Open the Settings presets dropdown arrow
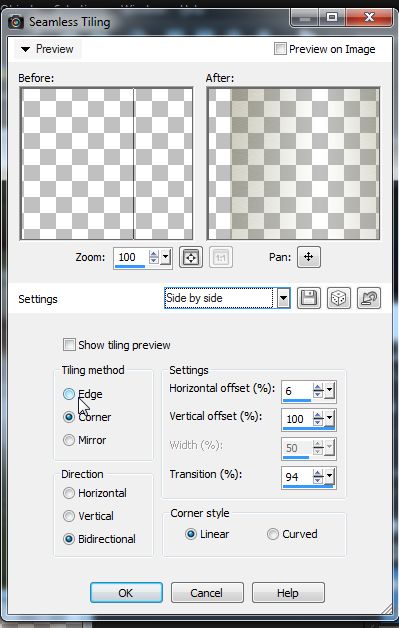The width and height of the screenshot is (399, 628). pos(283,298)
